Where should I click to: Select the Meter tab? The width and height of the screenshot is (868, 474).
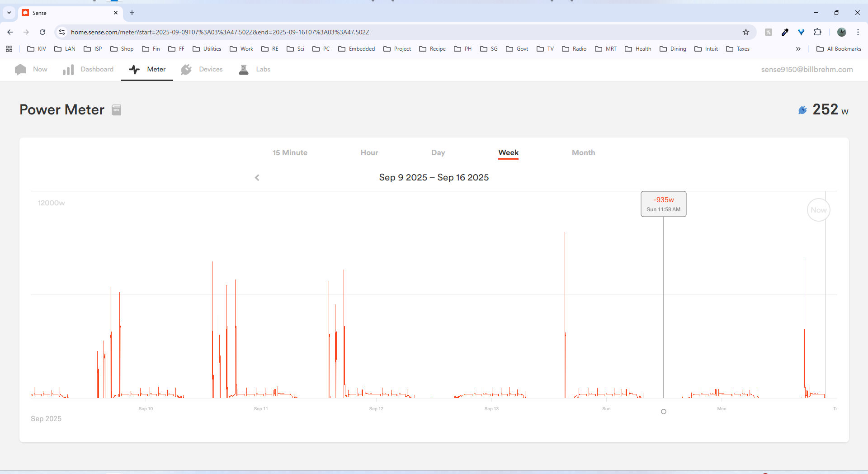(x=147, y=69)
